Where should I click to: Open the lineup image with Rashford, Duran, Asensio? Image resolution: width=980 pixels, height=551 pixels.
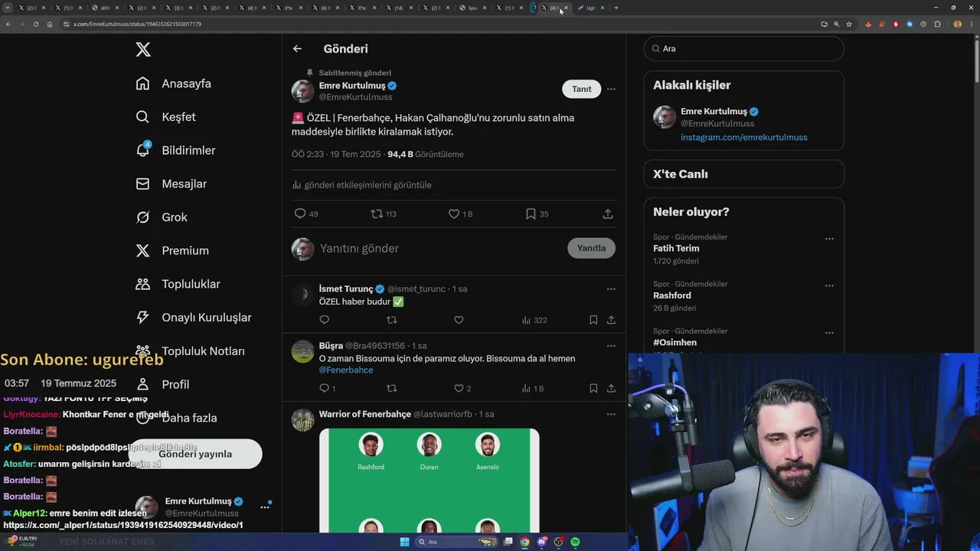coord(429,481)
